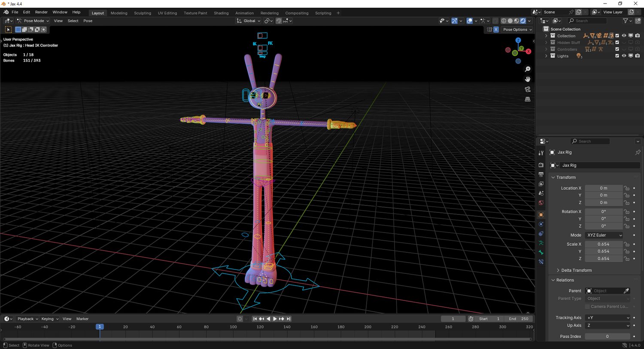Open the XYZ Euler rotation mode dropdown
The width and height of the screenshot is (644, 349).
(604, 236)
